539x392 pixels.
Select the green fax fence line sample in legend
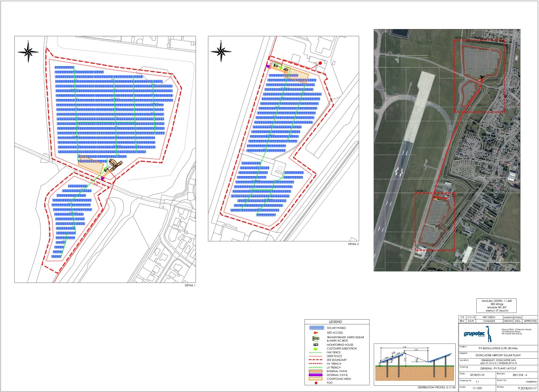(315, 353)
